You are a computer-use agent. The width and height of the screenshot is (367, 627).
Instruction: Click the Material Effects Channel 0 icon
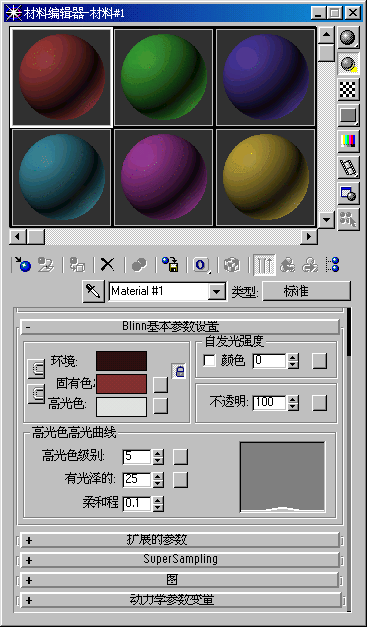tap(201, 265)
